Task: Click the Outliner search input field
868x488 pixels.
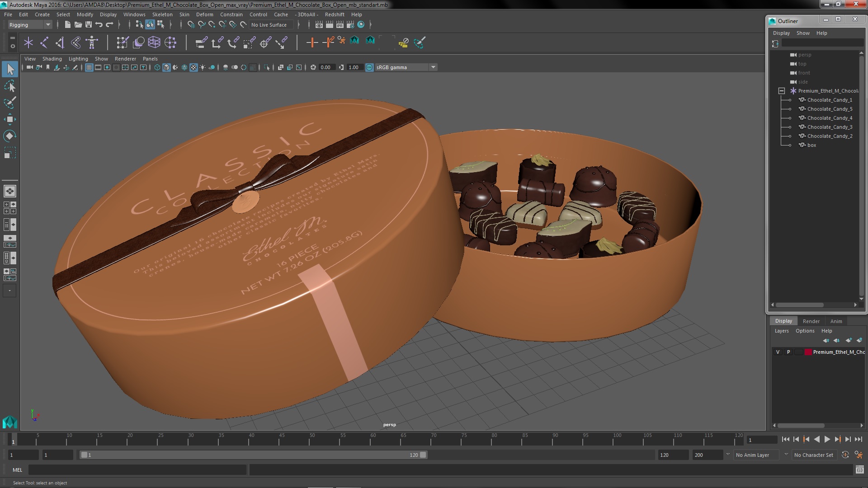Action: 822,43
